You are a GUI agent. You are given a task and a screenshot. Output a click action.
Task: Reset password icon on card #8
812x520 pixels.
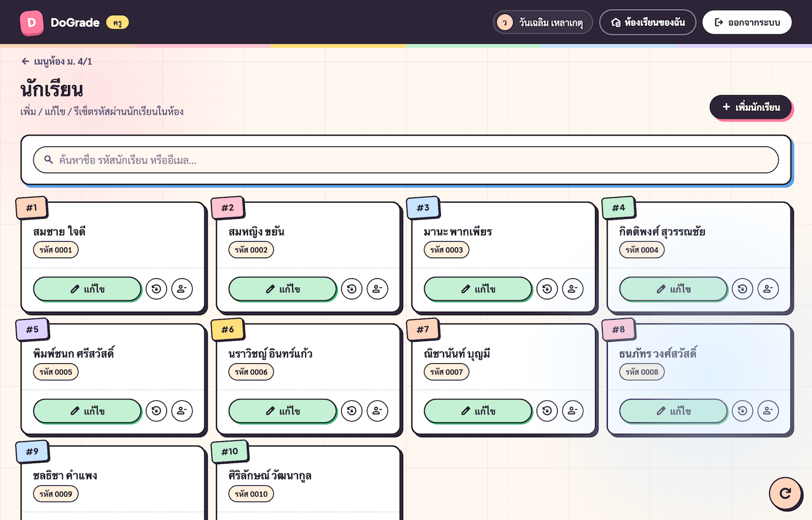[743, 411]
